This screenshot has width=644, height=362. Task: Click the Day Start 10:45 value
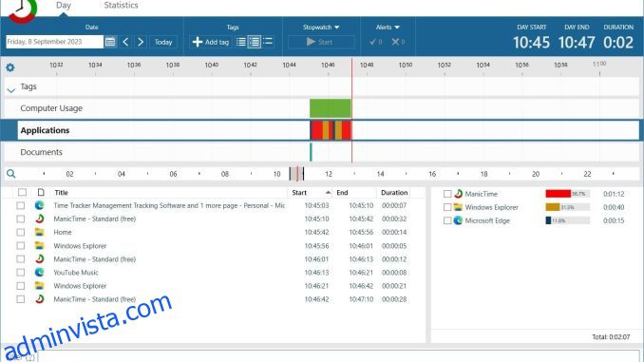click(x=531, y=43)
